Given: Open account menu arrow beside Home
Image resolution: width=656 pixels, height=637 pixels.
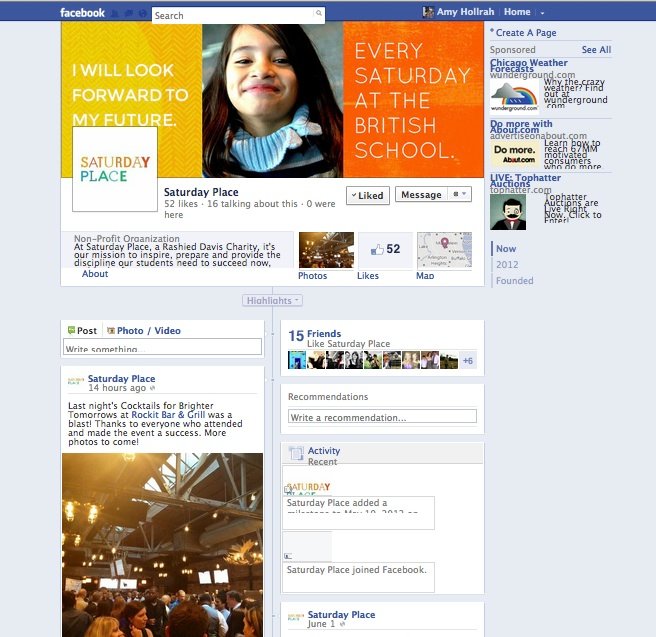Looking at the screenshot, I should (x=542, y=13).
